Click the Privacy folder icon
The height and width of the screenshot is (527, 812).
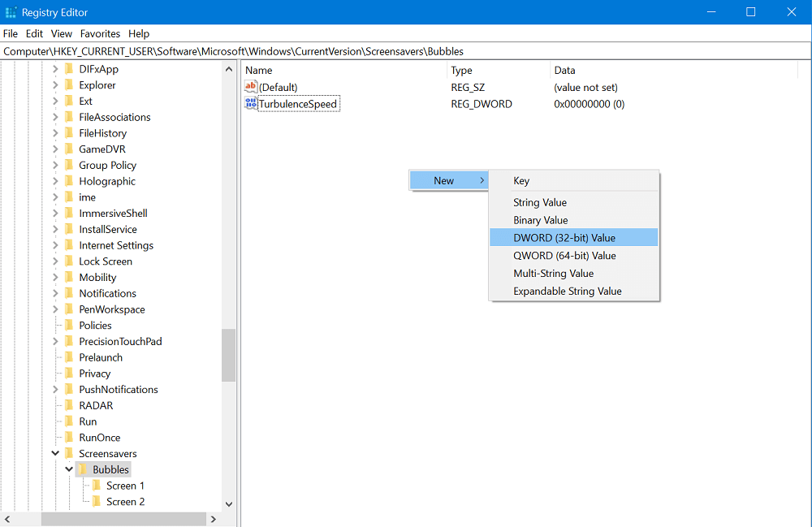coord(69,374)
